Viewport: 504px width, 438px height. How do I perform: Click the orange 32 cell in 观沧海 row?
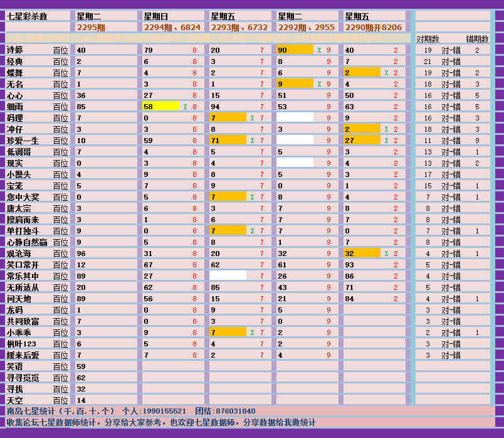point(362,254)
